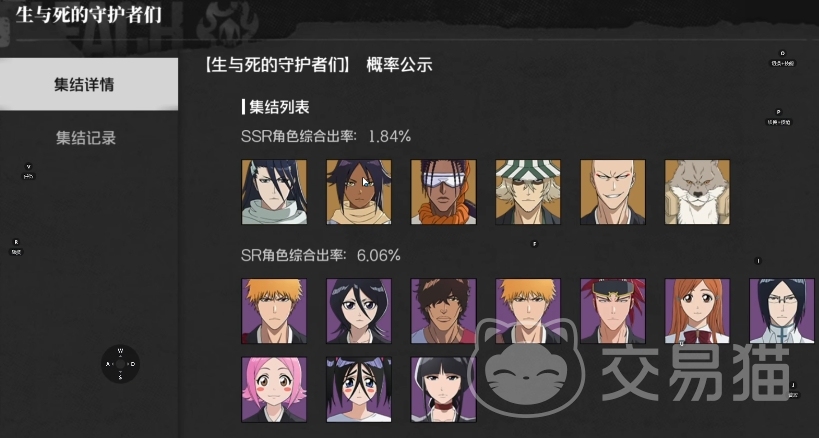Pick the long orange-haired girl SR portrait
This screenshot has width=819, height=438.
[x=697, y=311]
